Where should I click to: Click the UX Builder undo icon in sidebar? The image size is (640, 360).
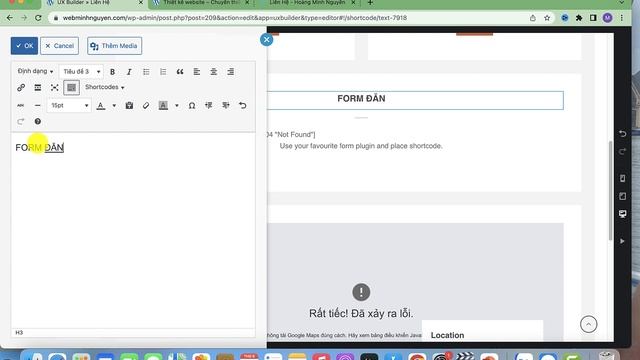click(x=622, y=134)
